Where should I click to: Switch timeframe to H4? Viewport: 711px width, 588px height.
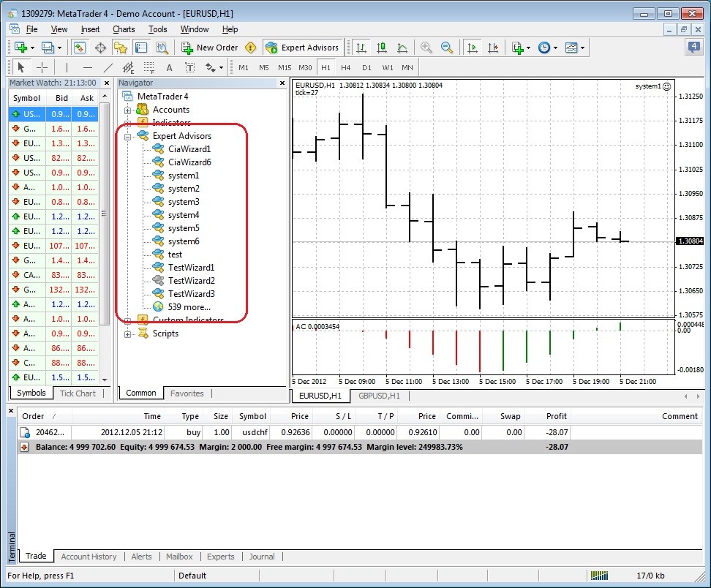click(x=345, y=67)
